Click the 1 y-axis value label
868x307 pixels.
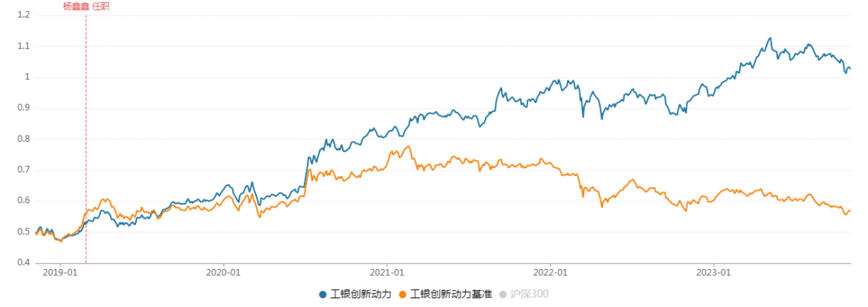click(x=28, y=77)
